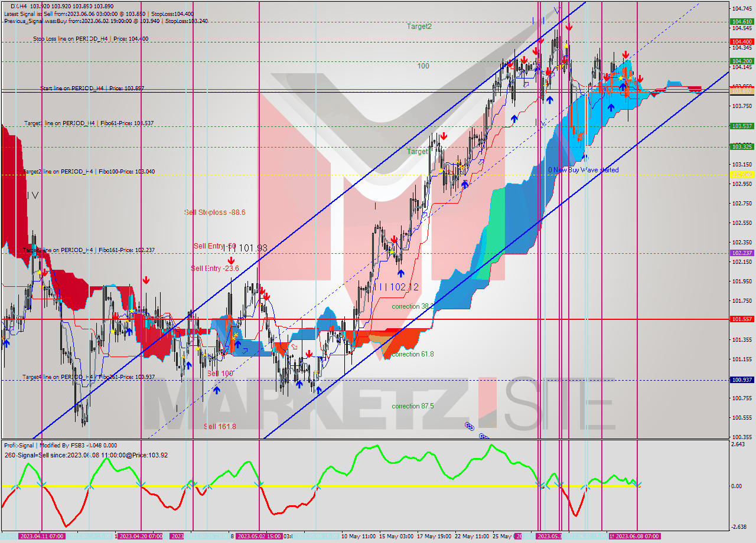Click the wave label 'I I I 102.12'
The image size is (756, 543).
point(396,287)
